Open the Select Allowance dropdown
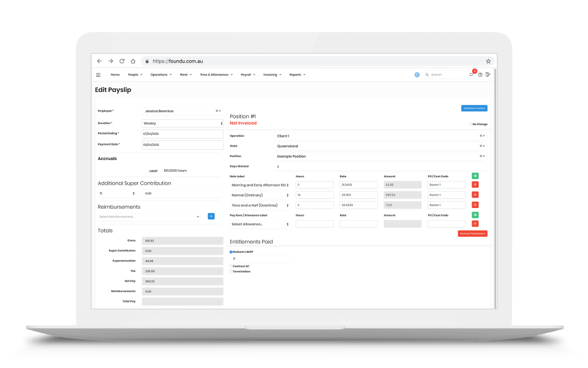 (260, 224)
